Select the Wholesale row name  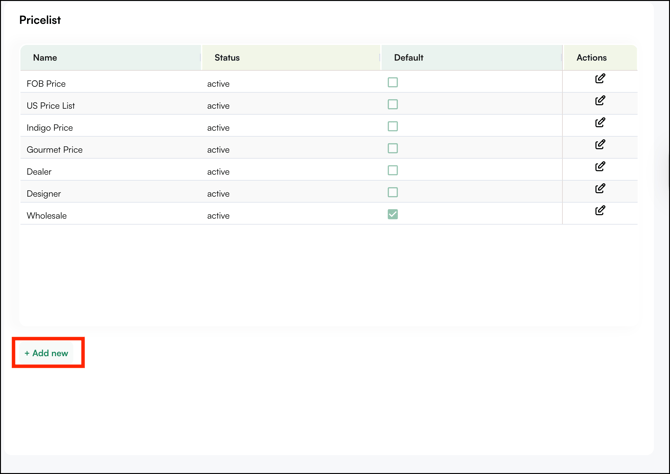point(47,216)
